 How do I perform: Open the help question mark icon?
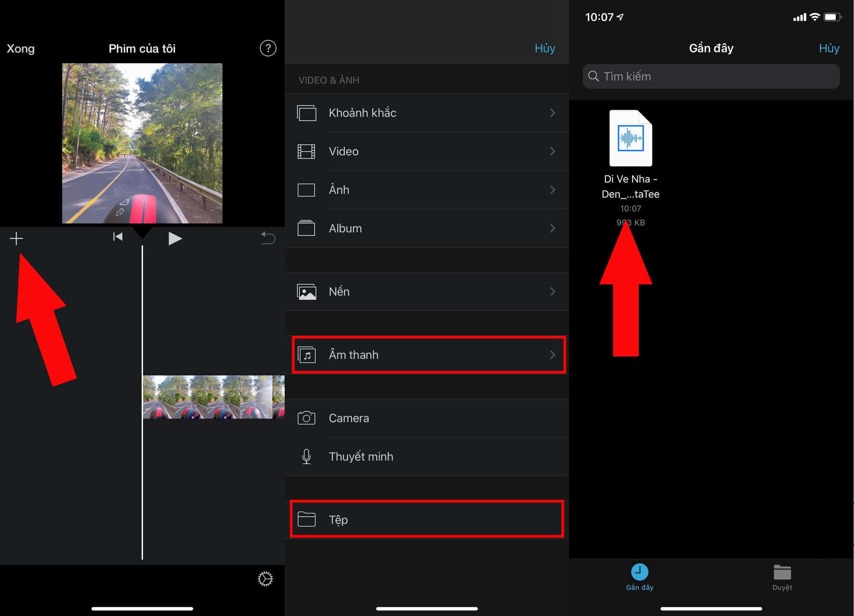[x=268, y=48]
